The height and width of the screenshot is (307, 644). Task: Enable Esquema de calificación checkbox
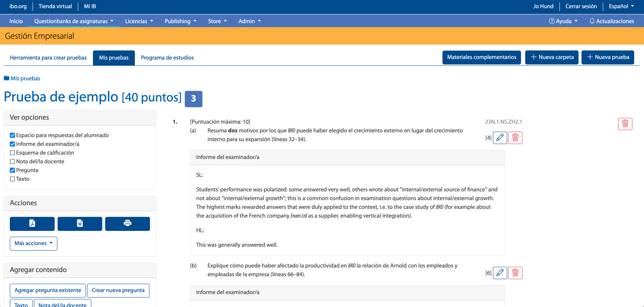[x=12, y=153]
